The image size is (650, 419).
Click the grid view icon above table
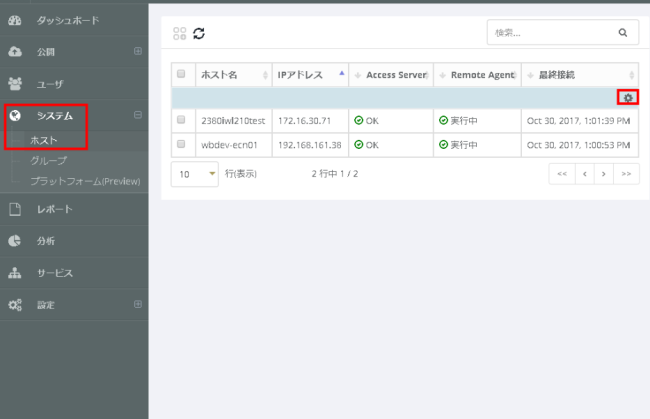[180, 33]
